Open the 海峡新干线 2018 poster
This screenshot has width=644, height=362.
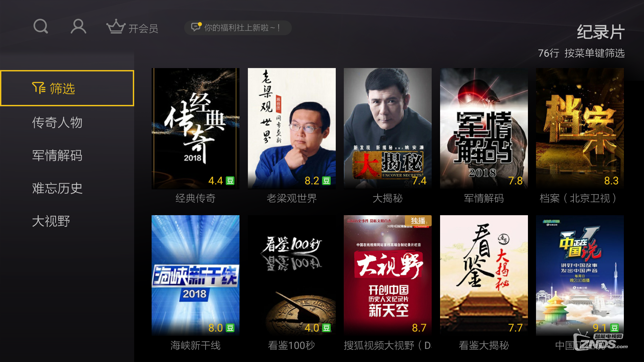[196, 276]
